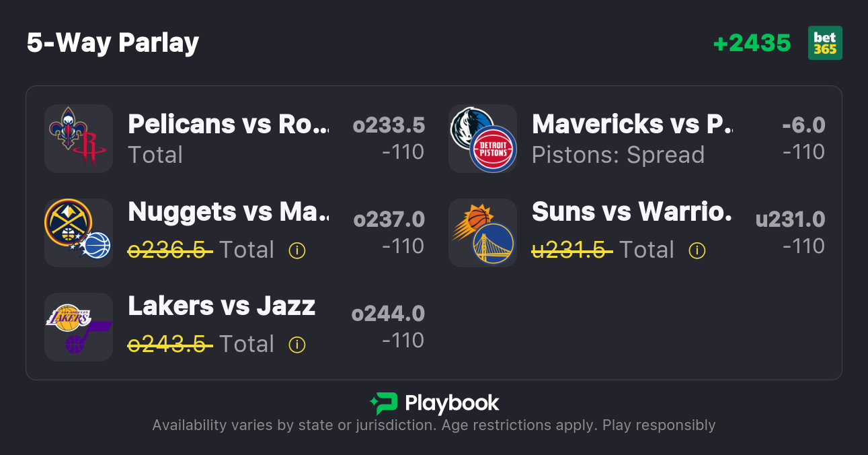Open info icon for Nuggets total line change
The image size is (868, 455).
tap(297, 250)
